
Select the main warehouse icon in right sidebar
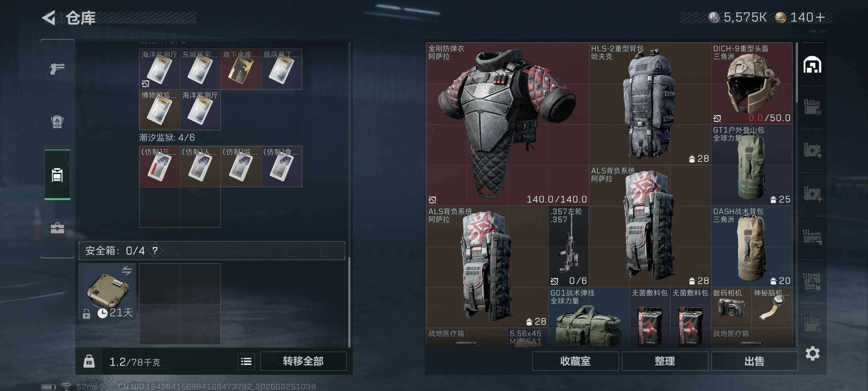(x=812, y=65)
